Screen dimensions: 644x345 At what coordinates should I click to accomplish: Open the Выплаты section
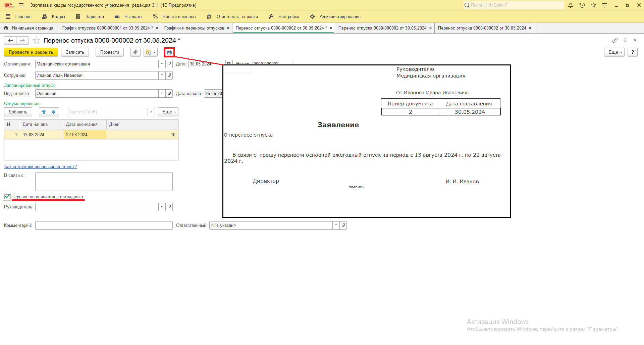[128, 17]
